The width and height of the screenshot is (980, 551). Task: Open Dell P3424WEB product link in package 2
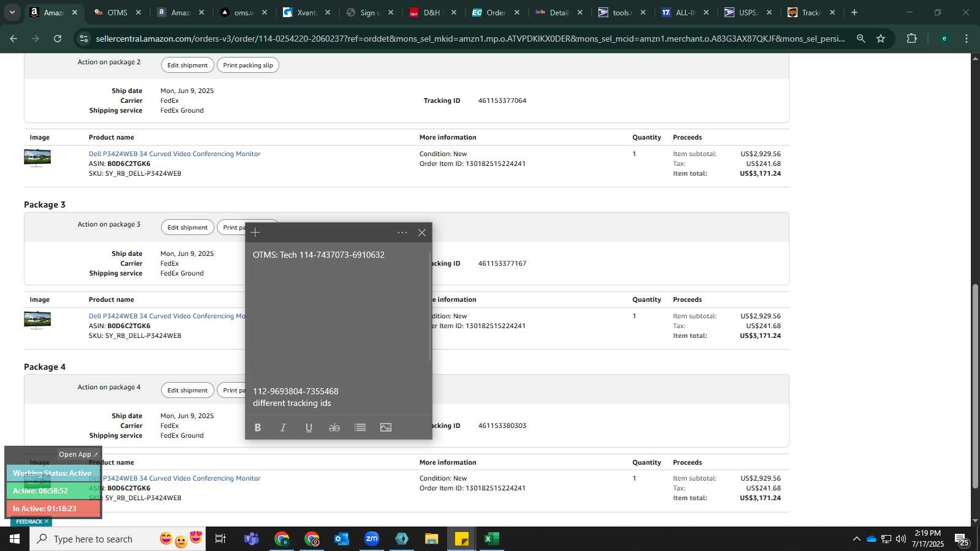coord(175,154)
